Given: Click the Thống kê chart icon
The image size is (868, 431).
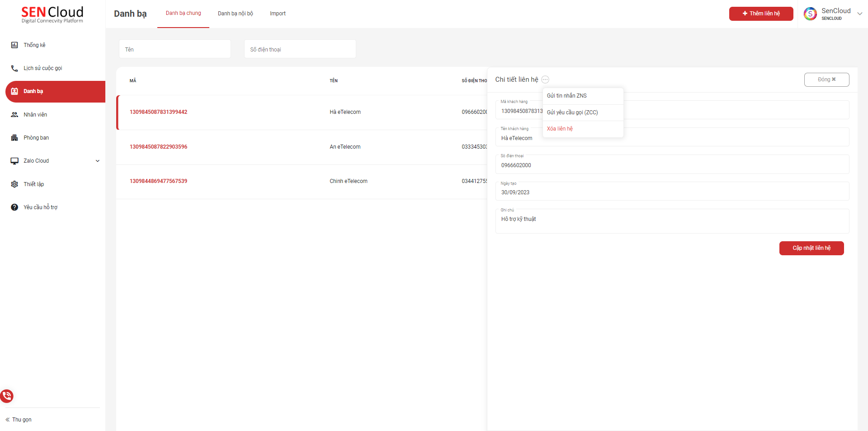Looking at the screenshot, I should [14, 45].
